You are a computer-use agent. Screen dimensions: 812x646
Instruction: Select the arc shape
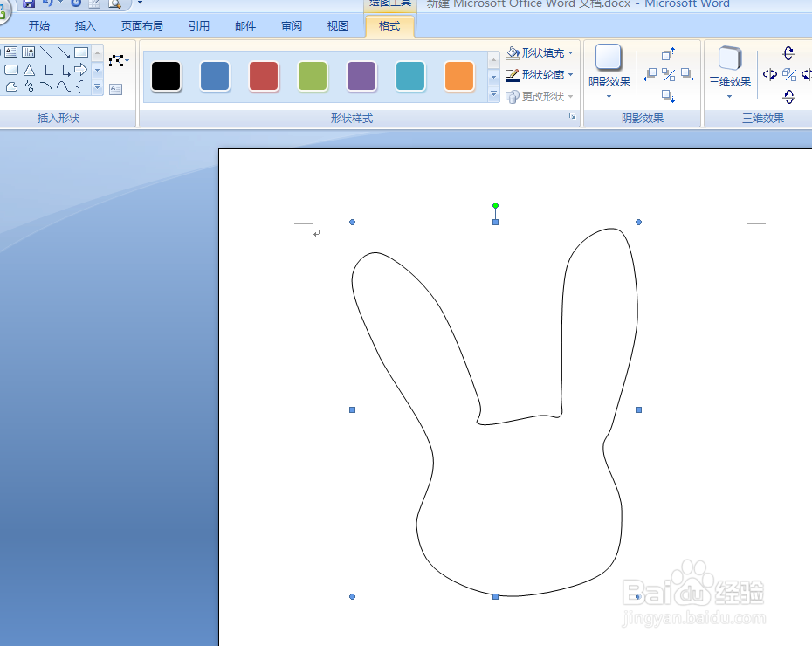[x=46, y=87]
